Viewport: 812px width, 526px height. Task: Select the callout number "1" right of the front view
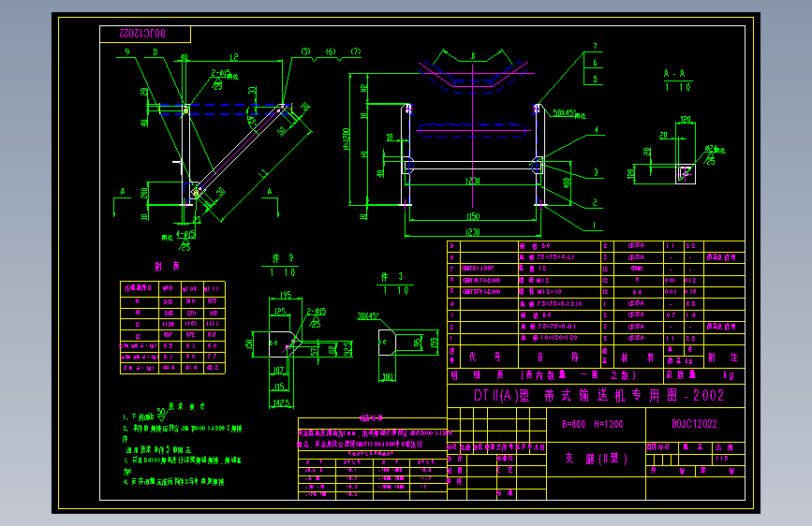[594, 226]
